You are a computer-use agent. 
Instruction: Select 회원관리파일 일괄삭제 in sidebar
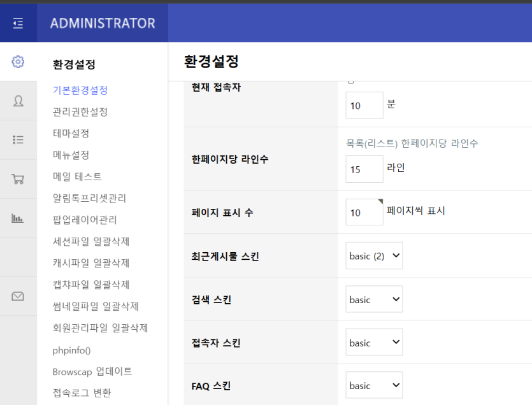(100, 328)
